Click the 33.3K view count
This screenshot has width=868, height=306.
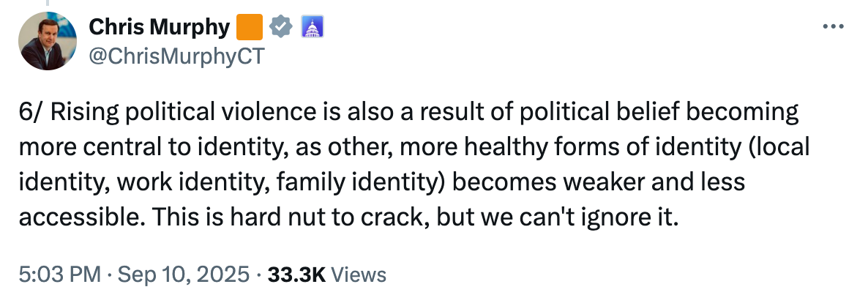296,275
